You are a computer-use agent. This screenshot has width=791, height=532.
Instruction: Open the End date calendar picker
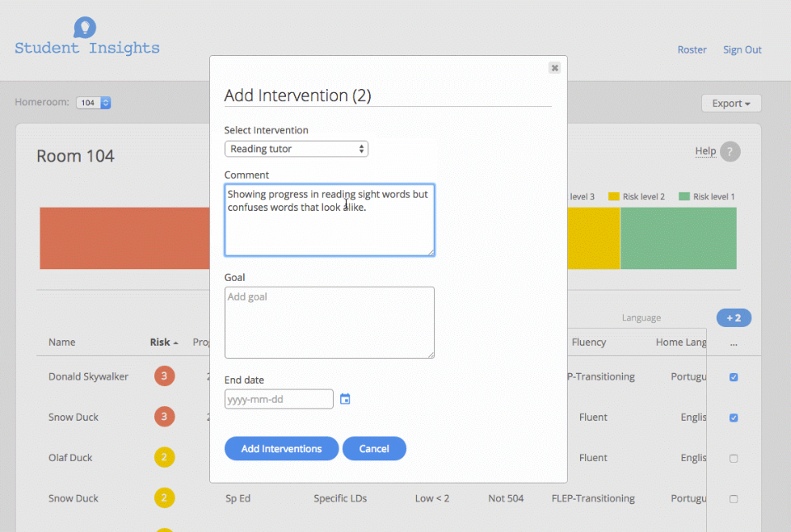[x=345, y=399]
